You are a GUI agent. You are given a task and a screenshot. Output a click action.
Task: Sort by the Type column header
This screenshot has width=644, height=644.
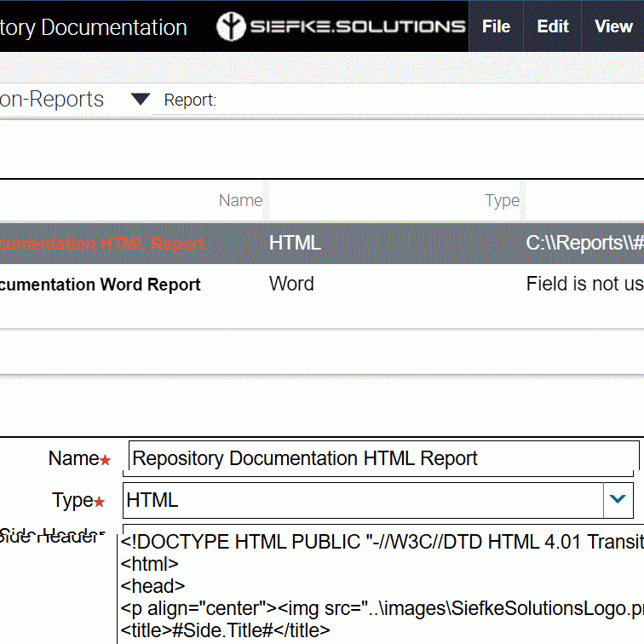(502, 200)
